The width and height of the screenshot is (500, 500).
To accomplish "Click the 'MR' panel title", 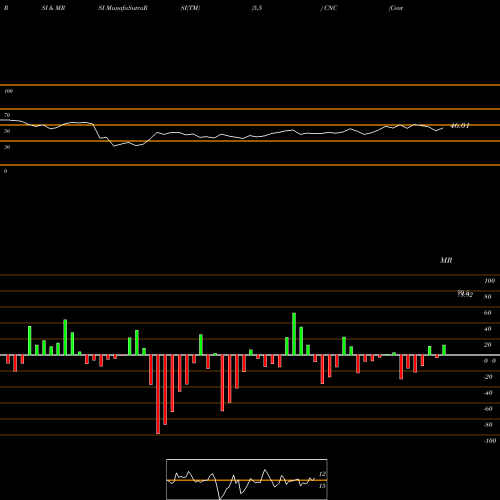I will tap(446, 260).
